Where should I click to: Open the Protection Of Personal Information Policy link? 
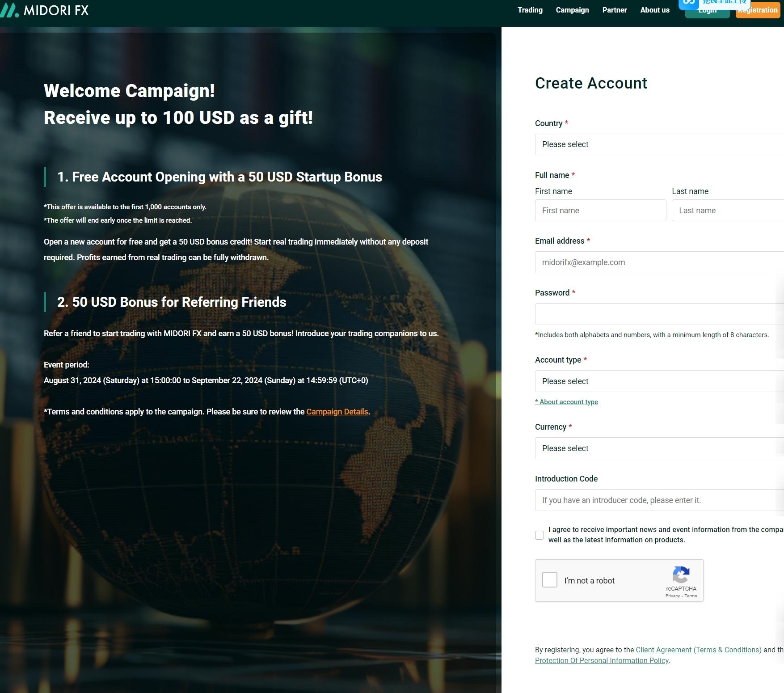pyautogui.click(x=602, y=661)
